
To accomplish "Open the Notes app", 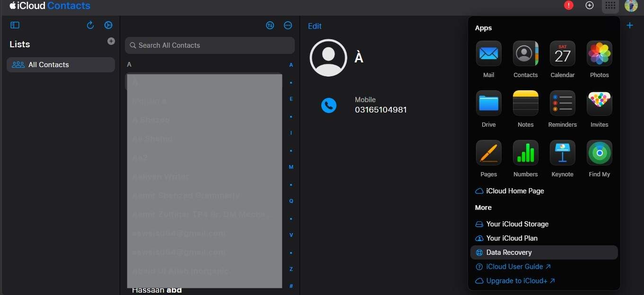I will click(525, 103).
